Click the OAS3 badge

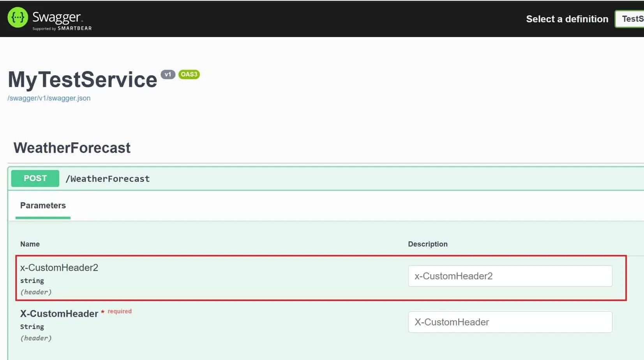coord(189,74)
